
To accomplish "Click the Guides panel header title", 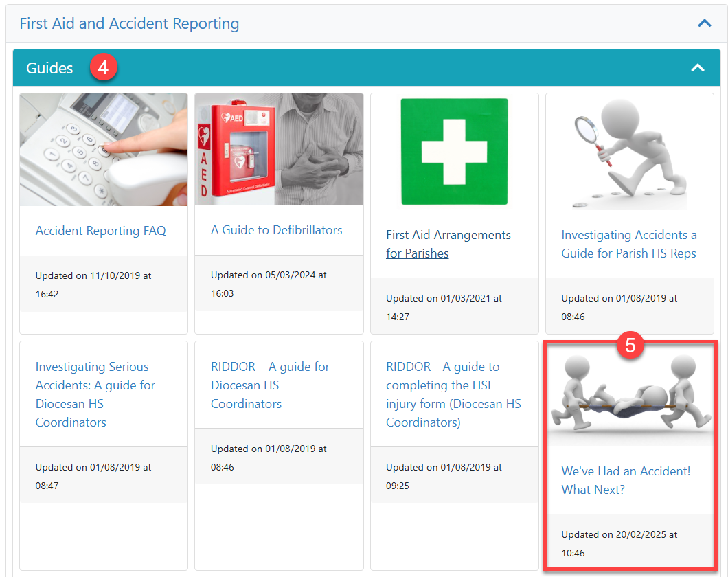I will click(x=49, y=68).
